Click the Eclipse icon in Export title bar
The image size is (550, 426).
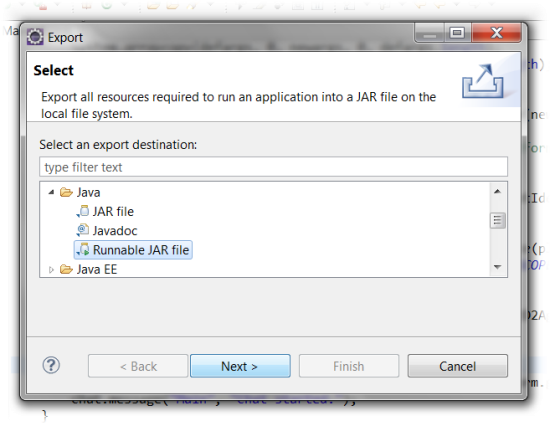(x=35, y=37)
